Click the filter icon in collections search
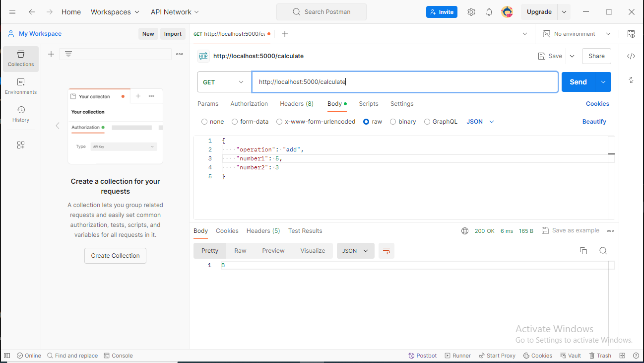Viewport: 644px width, 363px height. click(x=68, y=54)
